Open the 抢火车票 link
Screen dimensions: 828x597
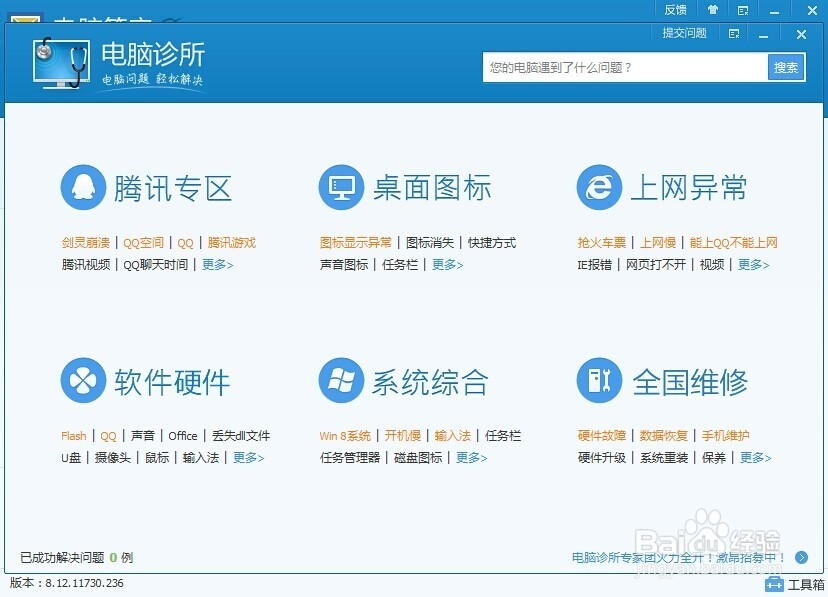601,243
